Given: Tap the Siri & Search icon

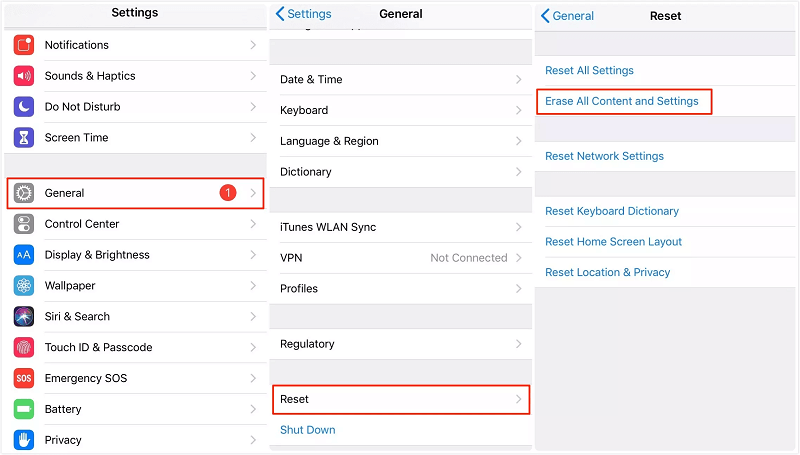Looking at the screenshot, I should (x=24, y=316).
